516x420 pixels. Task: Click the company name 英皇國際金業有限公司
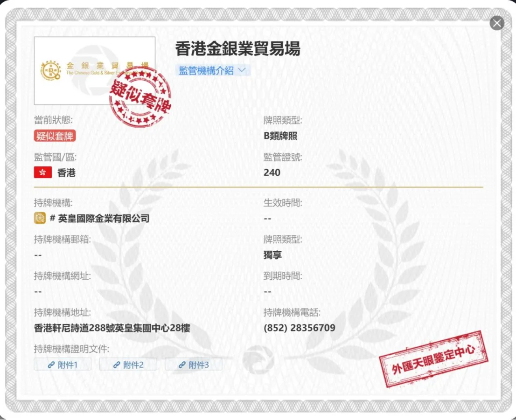pos(104,218)
